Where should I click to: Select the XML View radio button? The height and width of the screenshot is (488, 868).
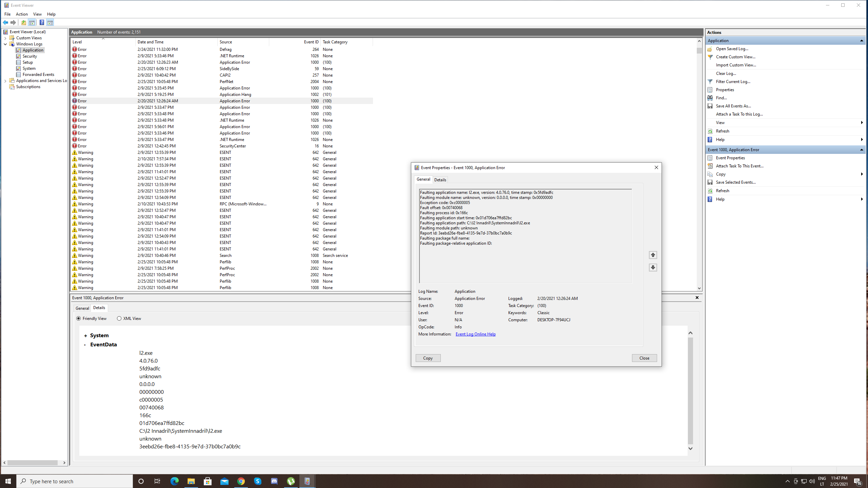119,319
